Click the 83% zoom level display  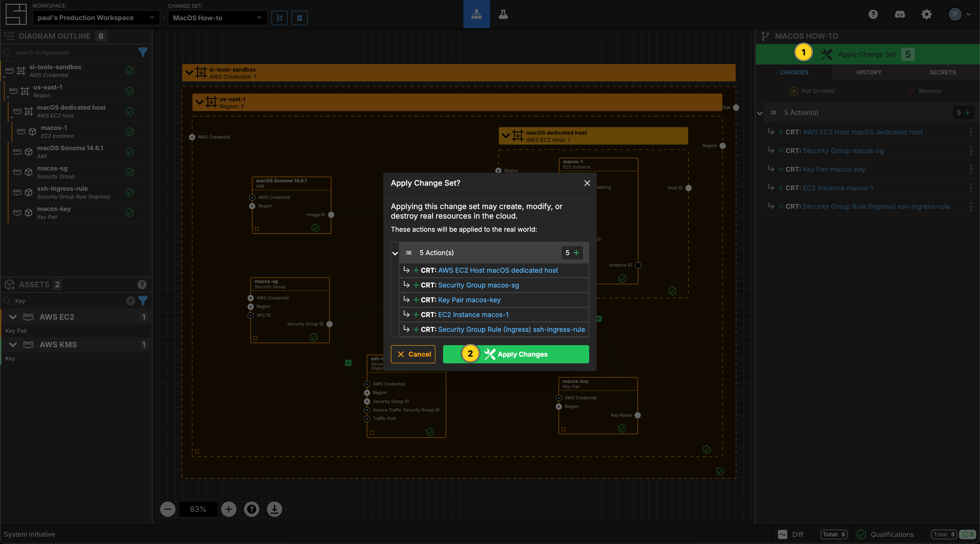coord(198,509)
